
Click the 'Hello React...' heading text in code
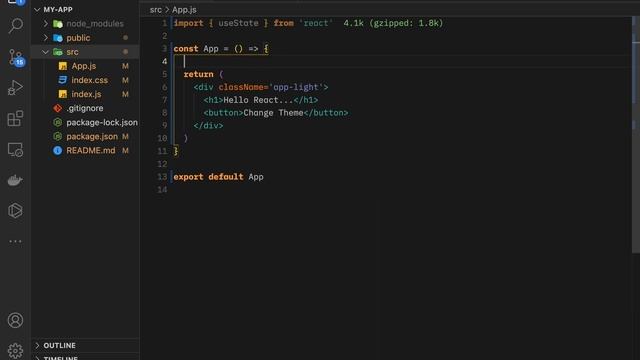pyautogui.click(x=258, y=100)
